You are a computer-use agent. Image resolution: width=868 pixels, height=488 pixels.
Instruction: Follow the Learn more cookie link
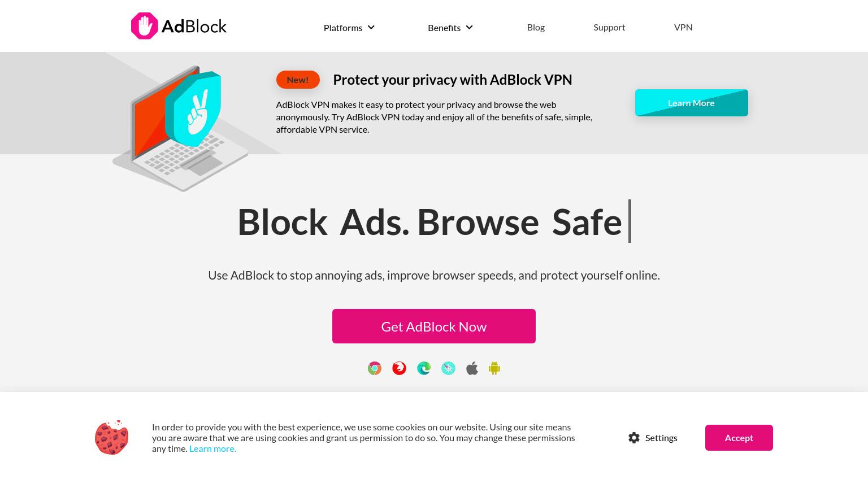pos(212,448)
